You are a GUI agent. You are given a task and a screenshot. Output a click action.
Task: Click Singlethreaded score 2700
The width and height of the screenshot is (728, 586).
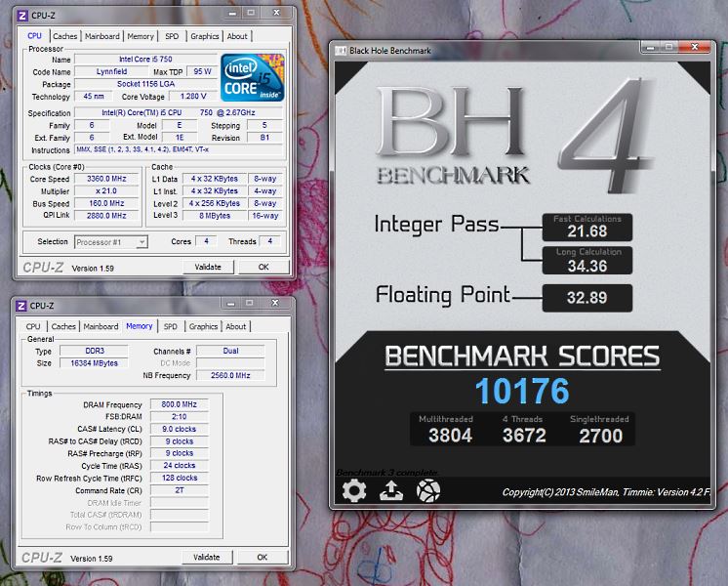click(x=600, y=436)
